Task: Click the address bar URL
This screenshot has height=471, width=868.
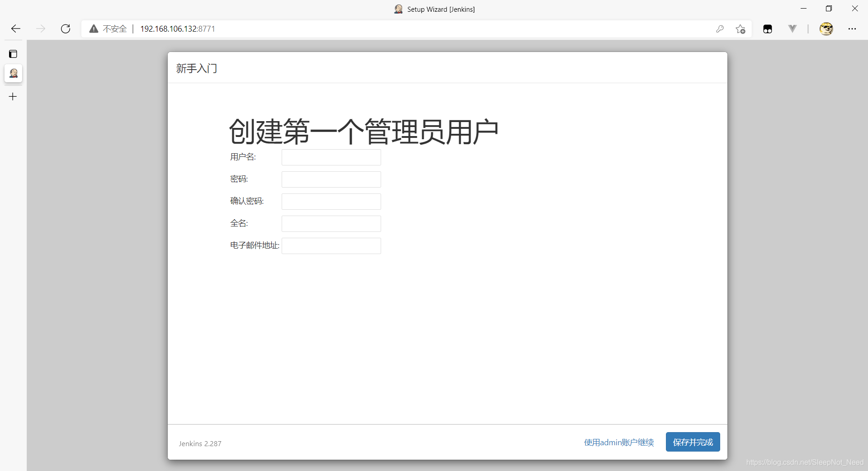Action: (x=178, y=29)
